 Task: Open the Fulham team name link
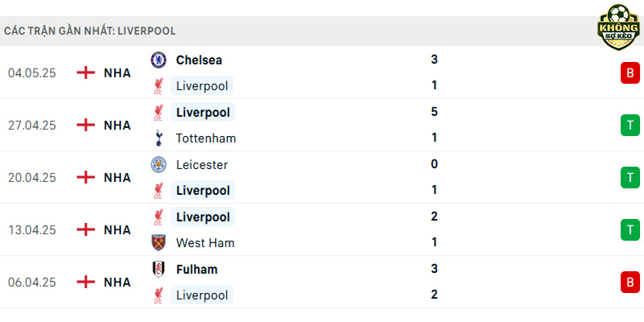[196, 270]
